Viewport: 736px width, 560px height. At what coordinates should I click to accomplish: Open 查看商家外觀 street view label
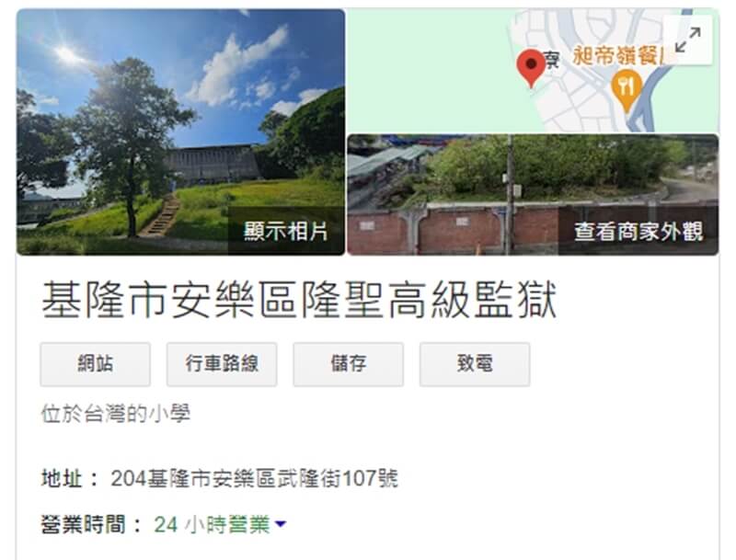pos(638,231)
